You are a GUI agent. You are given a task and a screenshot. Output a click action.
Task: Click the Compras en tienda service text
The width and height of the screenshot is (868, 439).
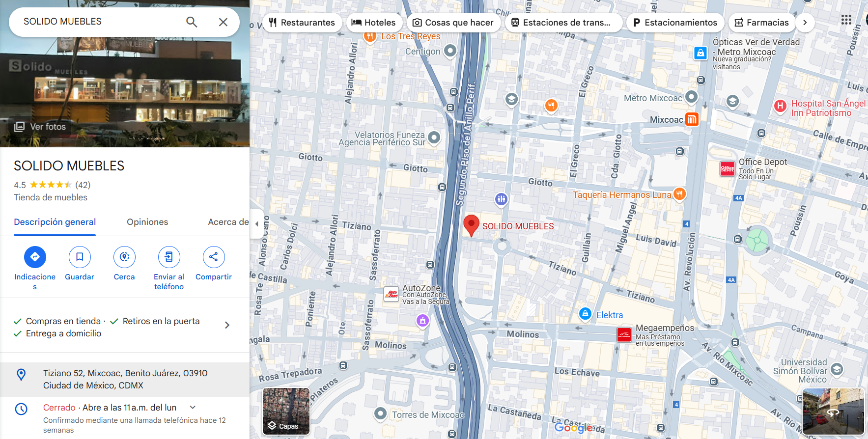63,321
